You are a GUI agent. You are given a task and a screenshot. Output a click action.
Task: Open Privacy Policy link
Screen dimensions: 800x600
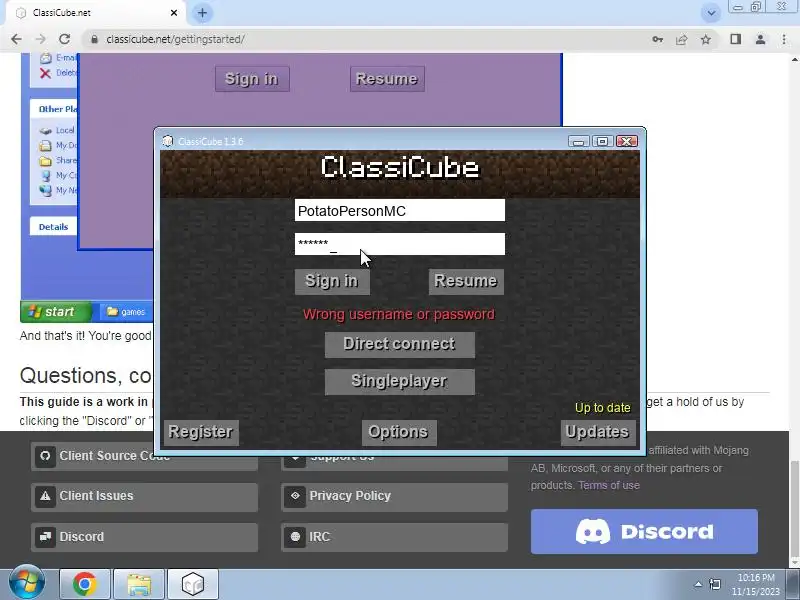coord(394,496)
